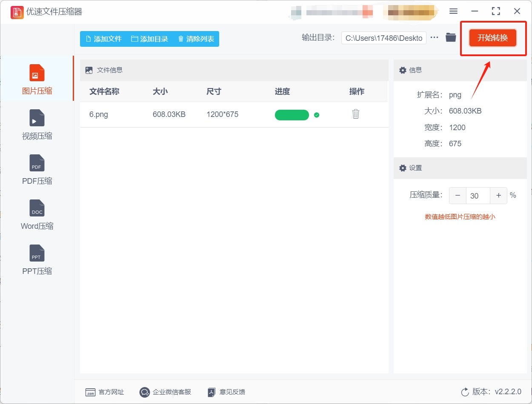The height and width of the screenshot is (404, 532).
Task: Open output folder via the folder icon
Action: 451,37
